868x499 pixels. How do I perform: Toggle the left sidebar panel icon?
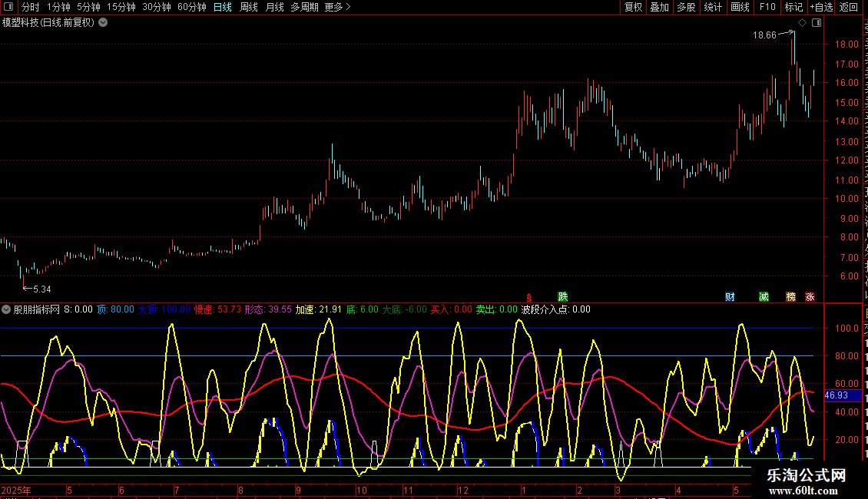point(8,7)
